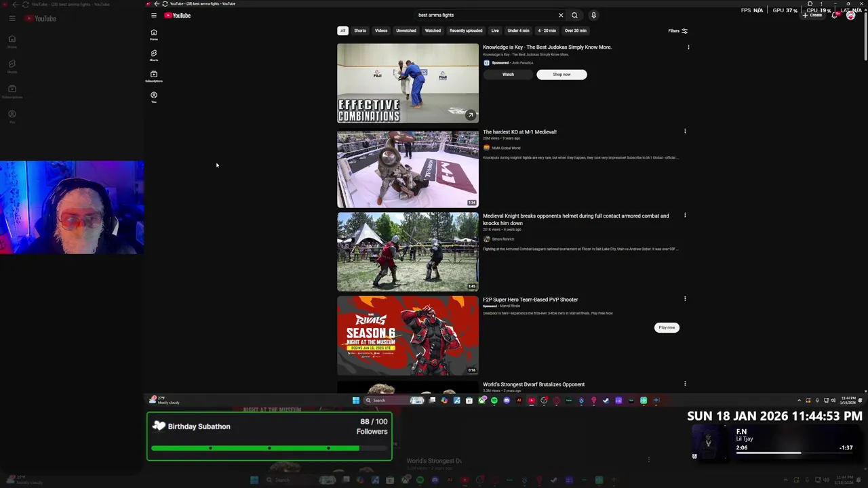Click the Play now button on Marvel Rivals ad
The width and height of the screenshot is (868, 488).
pyautogui.click(x=667, y=327)
